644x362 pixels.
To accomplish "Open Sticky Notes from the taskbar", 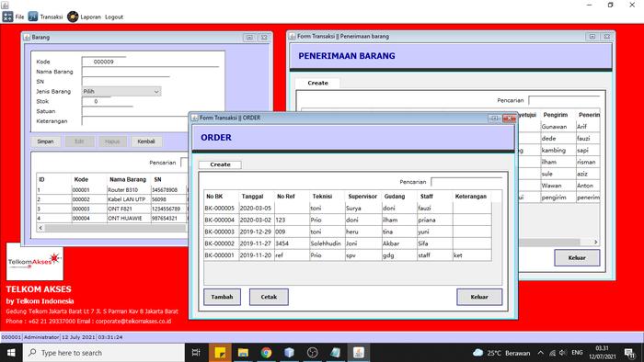I will click(x=220, y=353).
